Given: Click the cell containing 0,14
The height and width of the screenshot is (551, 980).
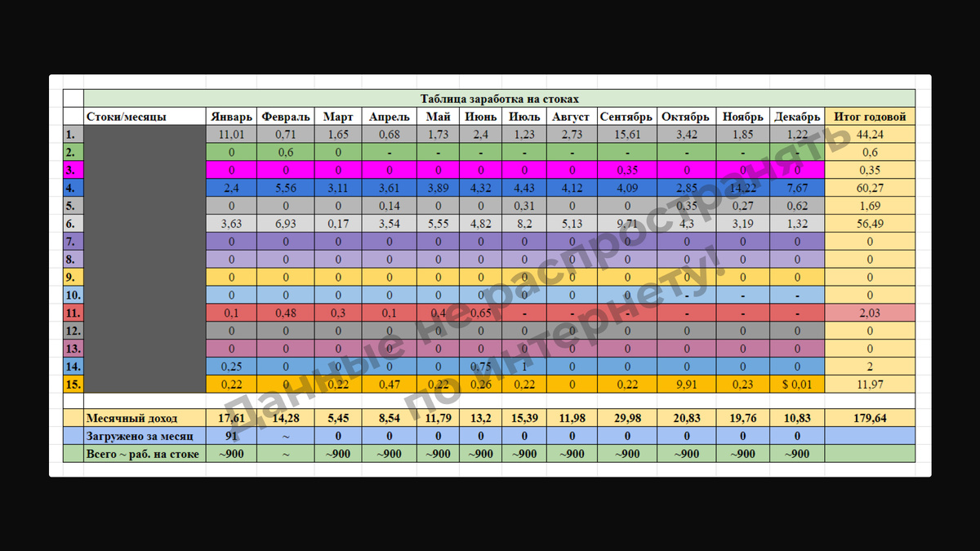Looking at the screenshot, I should click(389, 206).
